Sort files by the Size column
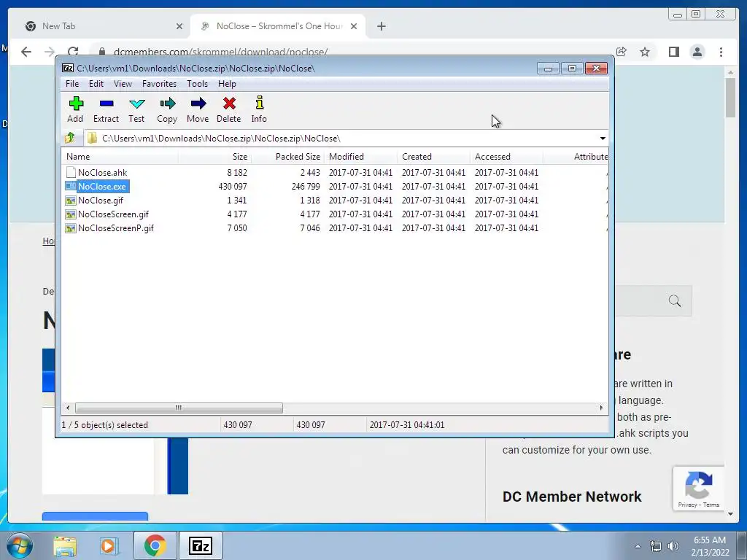Screen dimensions: 747x560 click(x=214, y=157)
